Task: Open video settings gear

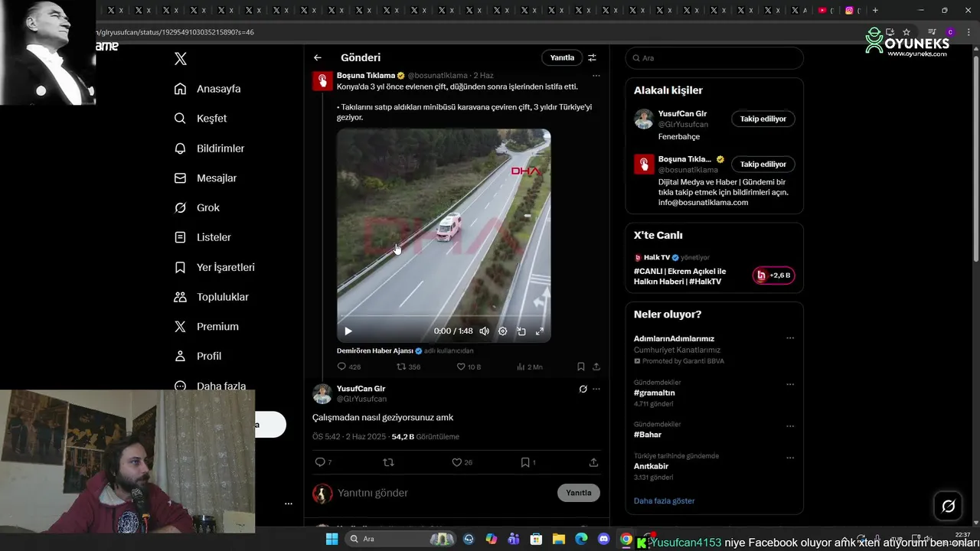Action: coord(502,331)
